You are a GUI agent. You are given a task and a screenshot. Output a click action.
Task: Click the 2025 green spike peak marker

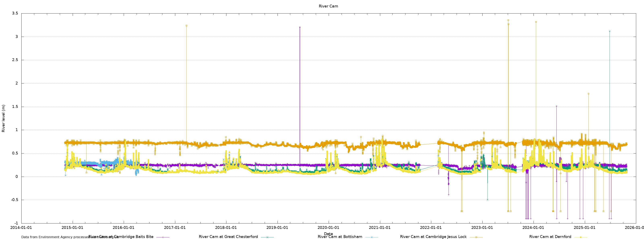point(610,31)
